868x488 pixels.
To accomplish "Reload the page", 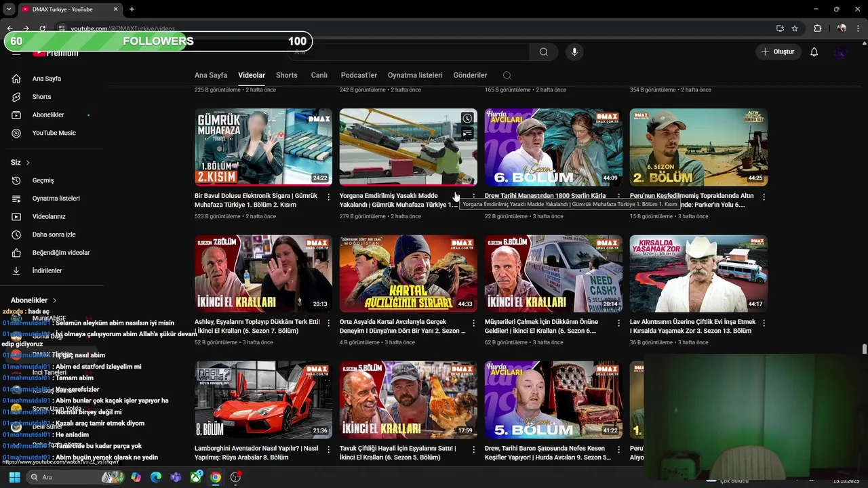I will click(42, 28).
